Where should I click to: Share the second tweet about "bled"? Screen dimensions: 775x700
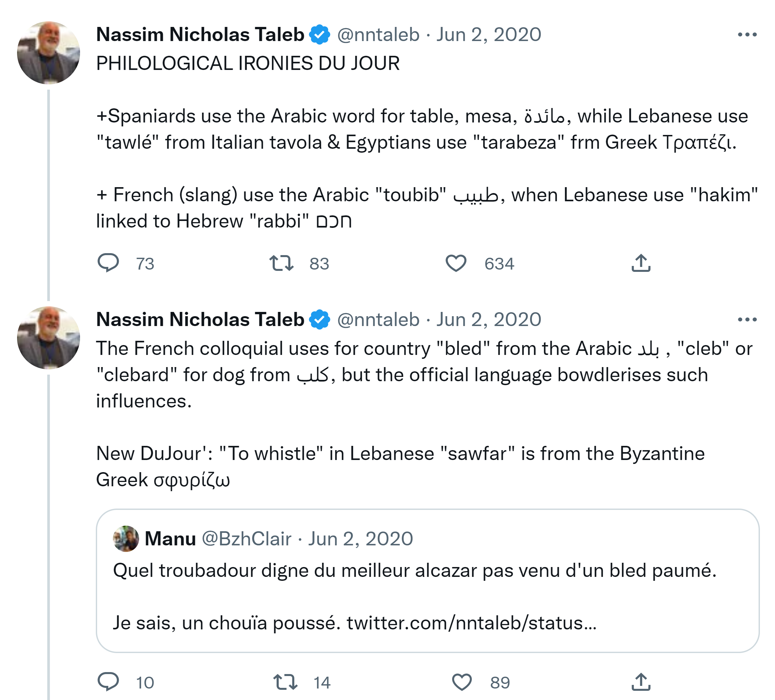pyautogui.click(x=641, y=682)
